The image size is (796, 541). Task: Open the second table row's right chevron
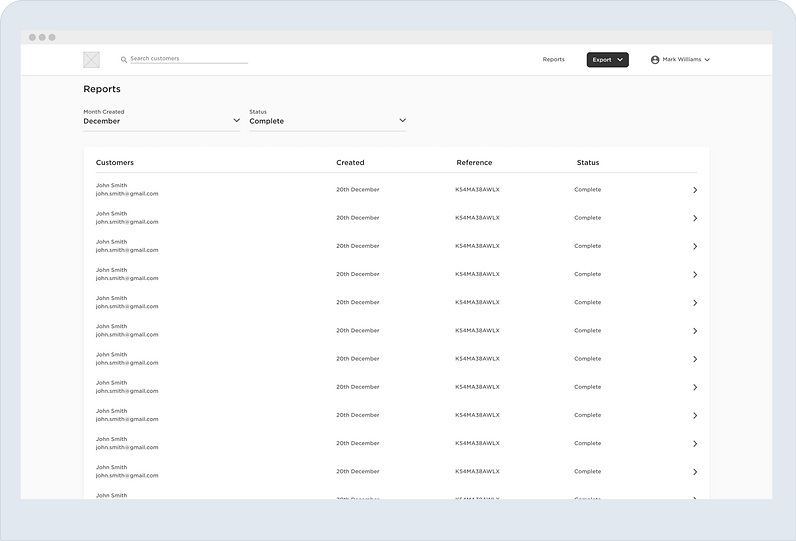point(695,218)
